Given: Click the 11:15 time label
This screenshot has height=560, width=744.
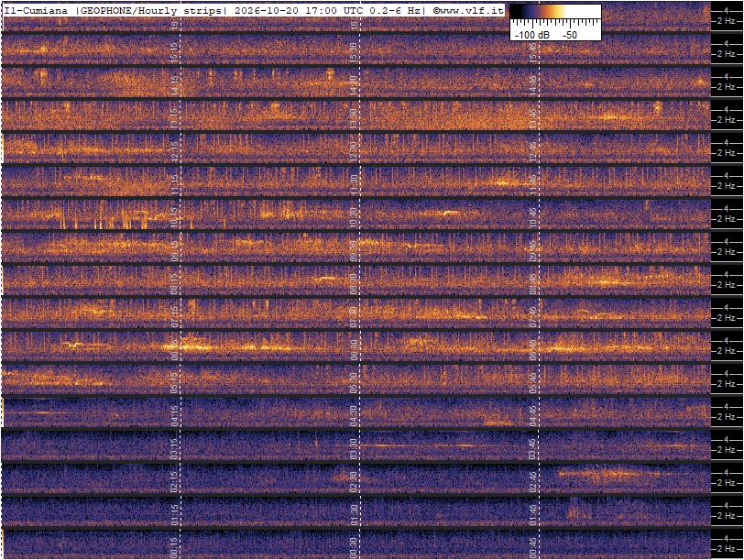Looking at the screenshot, I should coord(174,185).
